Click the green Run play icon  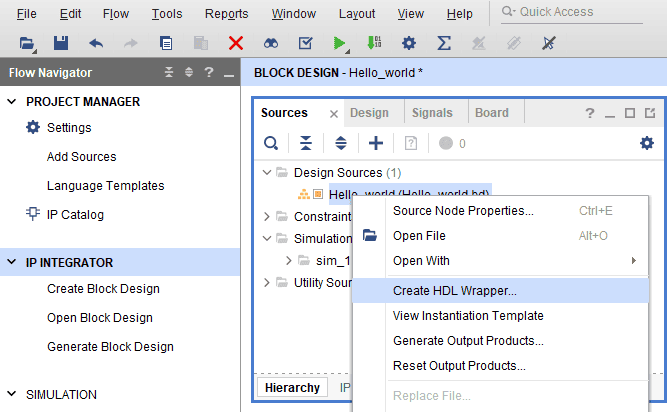(x=340, y=43)
